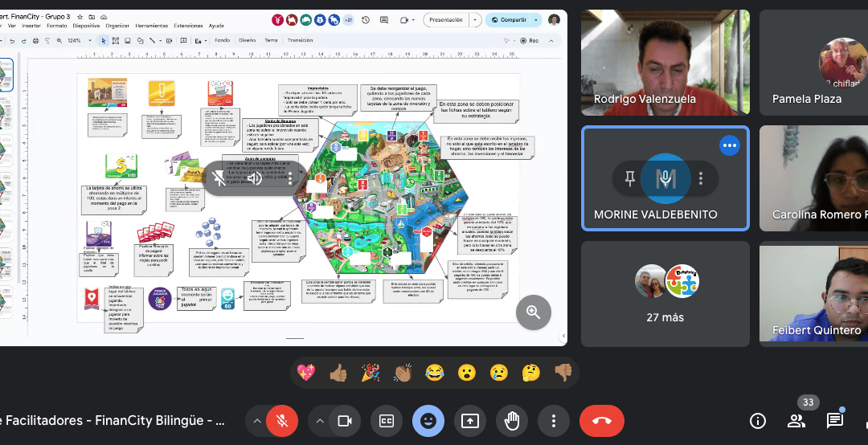Open the Insertar menu
The height and width of the screenshot is (445, 868).
(31, 26)
